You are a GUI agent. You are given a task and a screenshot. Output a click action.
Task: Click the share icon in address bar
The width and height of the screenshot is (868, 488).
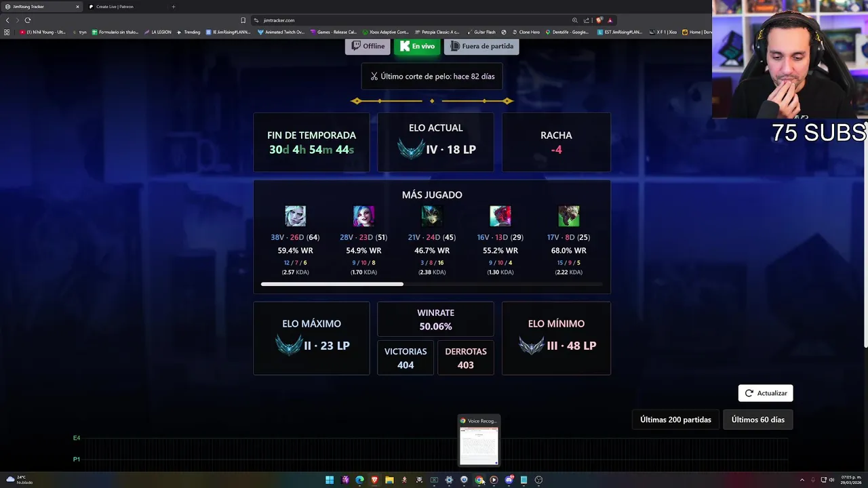coord(587,20)
